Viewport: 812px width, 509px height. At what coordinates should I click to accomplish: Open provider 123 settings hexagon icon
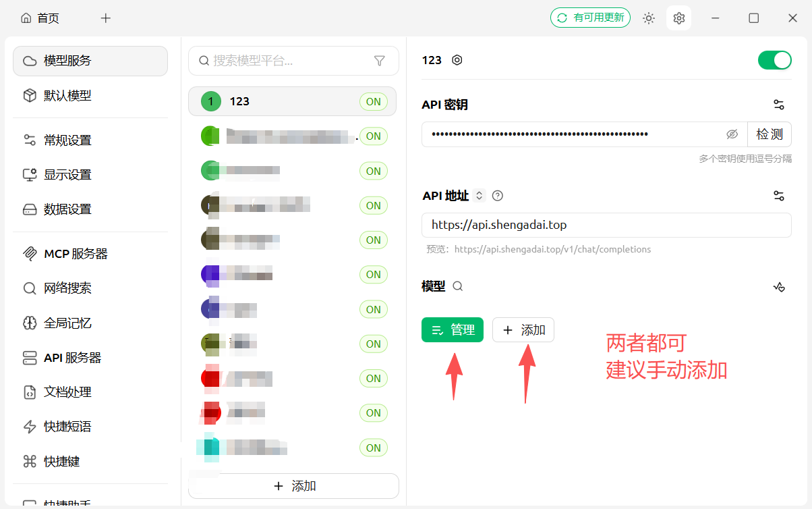pos(457,60)
